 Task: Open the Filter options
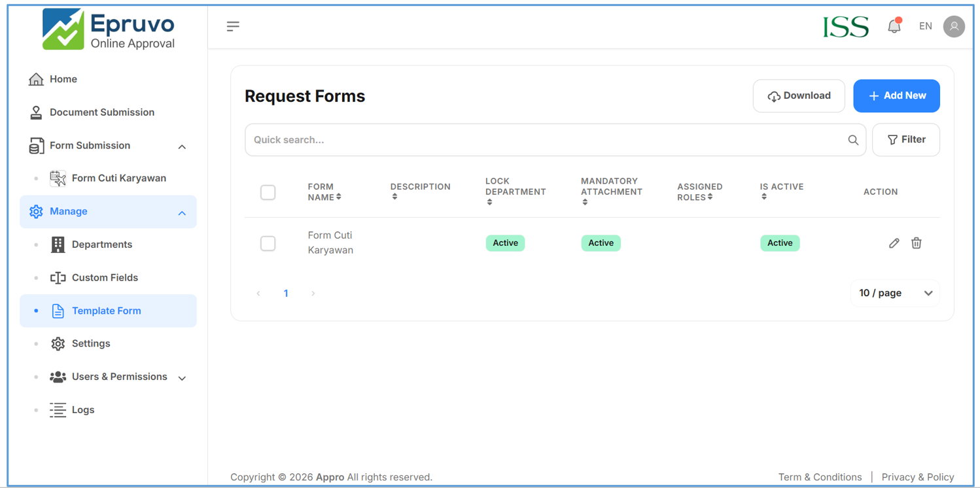coord(905,140)
